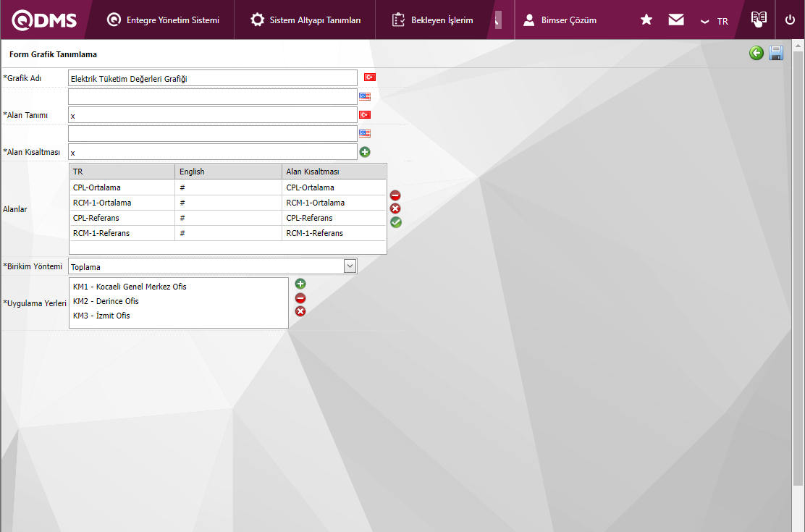This screenshot has height=532, width=805.
Task: Open Entegre Yönetim Sistemi menu
Action: pyautogui.click(x=163, y=20)
